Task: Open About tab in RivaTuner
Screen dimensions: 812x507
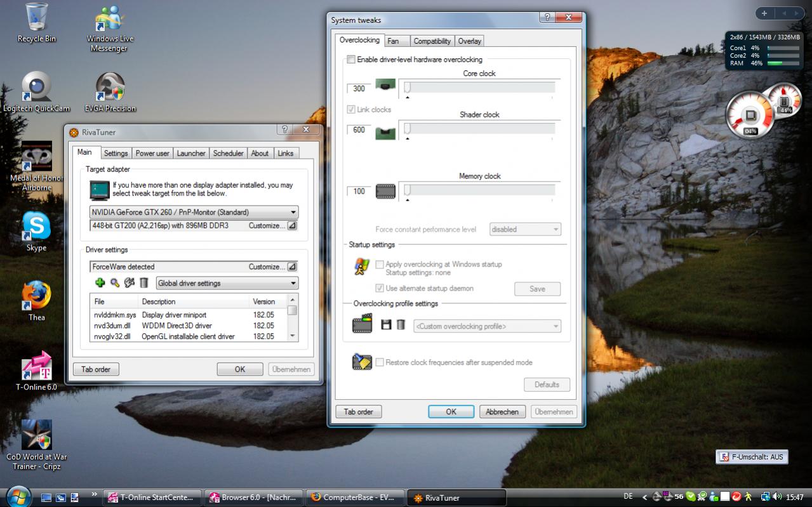Action: click(260, 153)
